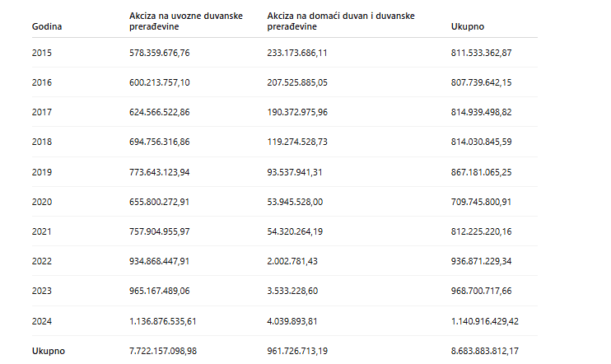Click the 2024 year cell

pos(42,321)
